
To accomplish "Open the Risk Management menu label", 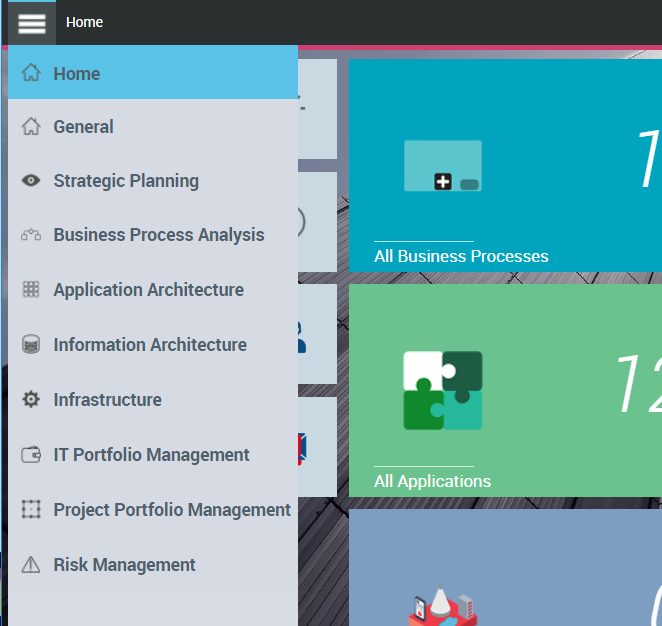I will click(124, 565).
